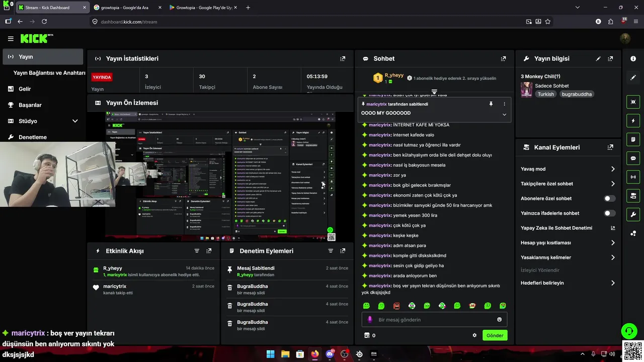Image resolution: width=644 pixels, height=362 pixels.
Task: Select Yayın in the sidebar
Action: click(x=43, y=57)
